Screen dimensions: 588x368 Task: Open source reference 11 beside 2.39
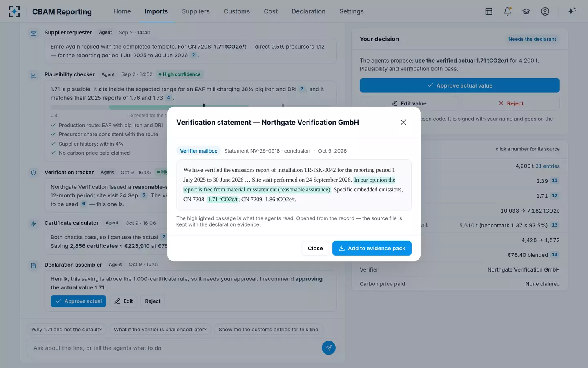(555, 180)
